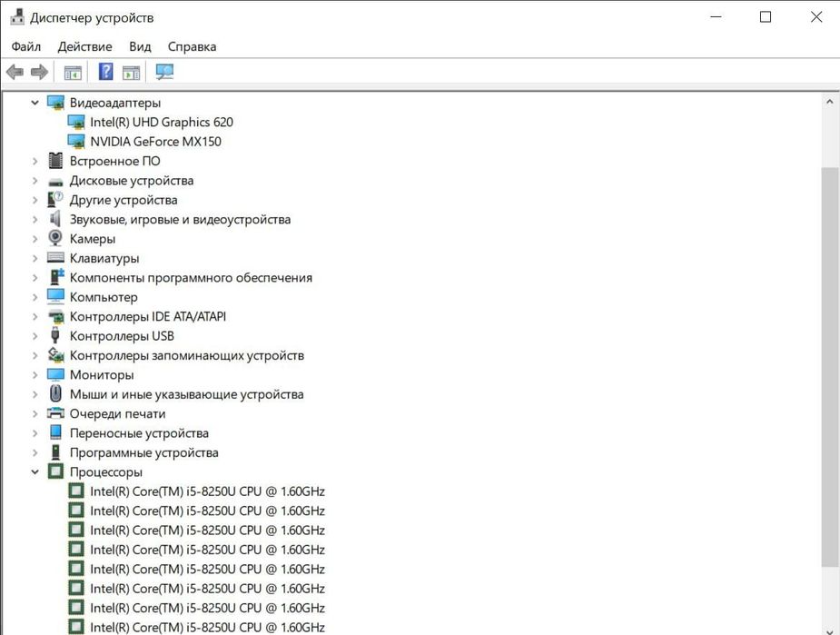The image size is (840, 635).
Task: Click the vertical scrollbar thumb
Action: [x=830, y=367]
